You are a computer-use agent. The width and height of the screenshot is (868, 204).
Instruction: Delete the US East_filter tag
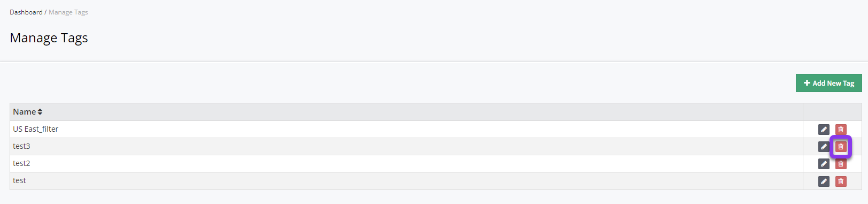pyautogui.click(x=841, y=130)
